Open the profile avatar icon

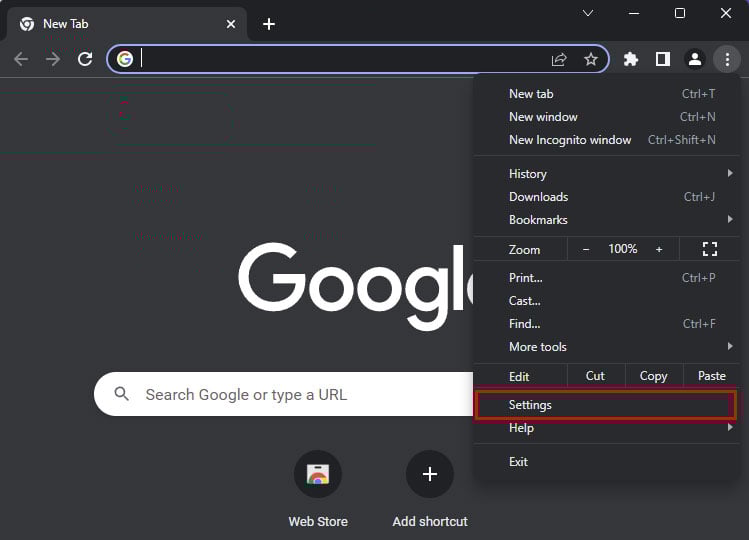pos(695,59)
